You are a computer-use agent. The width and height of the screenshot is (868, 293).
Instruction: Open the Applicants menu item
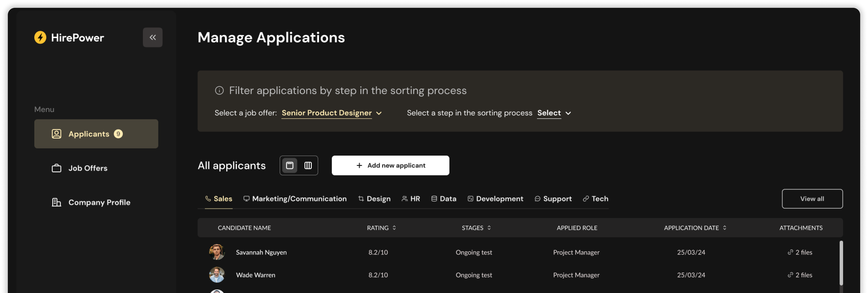pos(96,134)
